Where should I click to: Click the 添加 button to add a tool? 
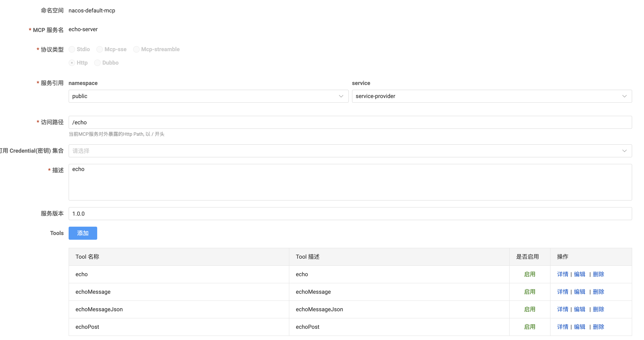tap(83, 233)
